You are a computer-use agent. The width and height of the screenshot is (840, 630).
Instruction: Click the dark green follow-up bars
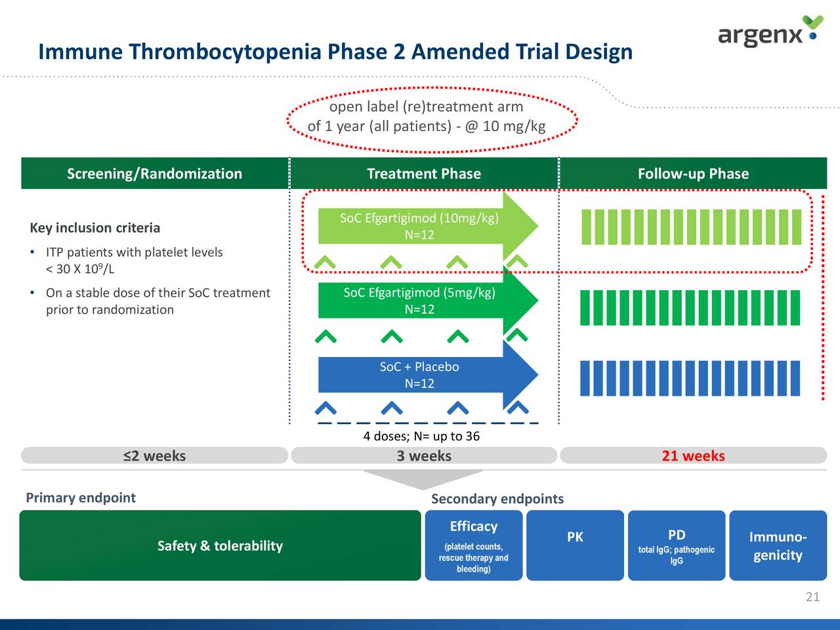[x=690, y=308]
